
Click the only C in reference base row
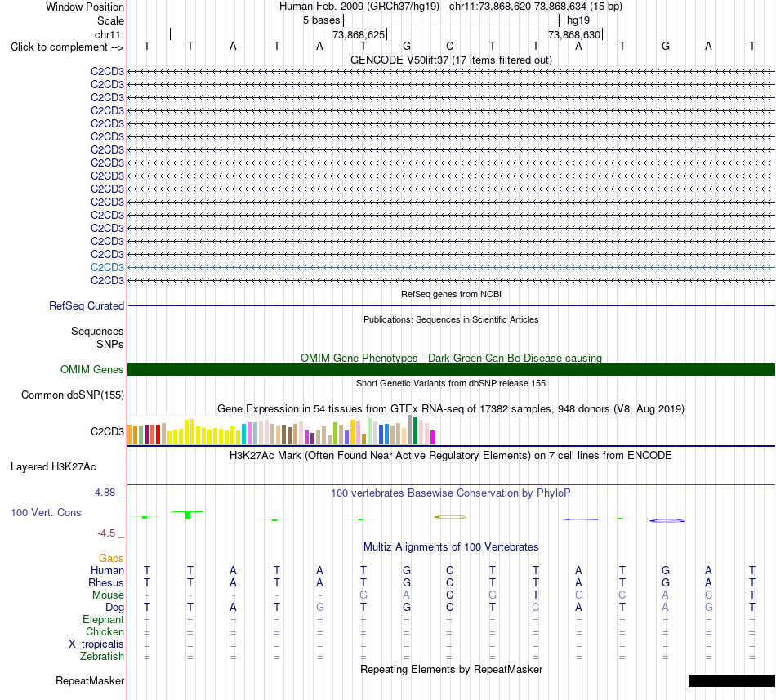pos(449,46)
